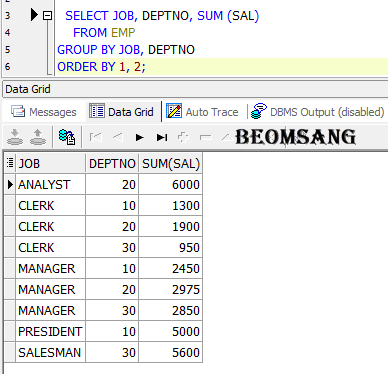Screen dimensions: 388x374
Task: Collapse the SELECT statement fold marker
Action: click(48, 15)
